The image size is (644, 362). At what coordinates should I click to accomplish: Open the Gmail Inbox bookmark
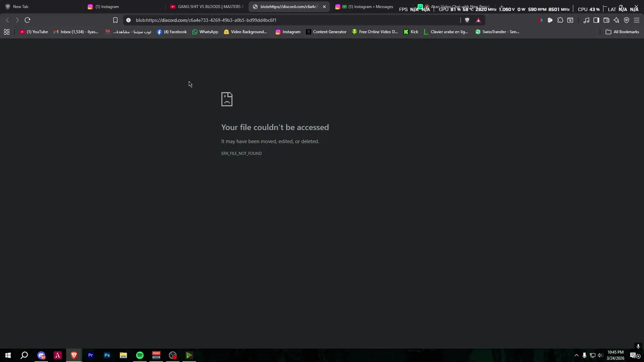[76, 32]
